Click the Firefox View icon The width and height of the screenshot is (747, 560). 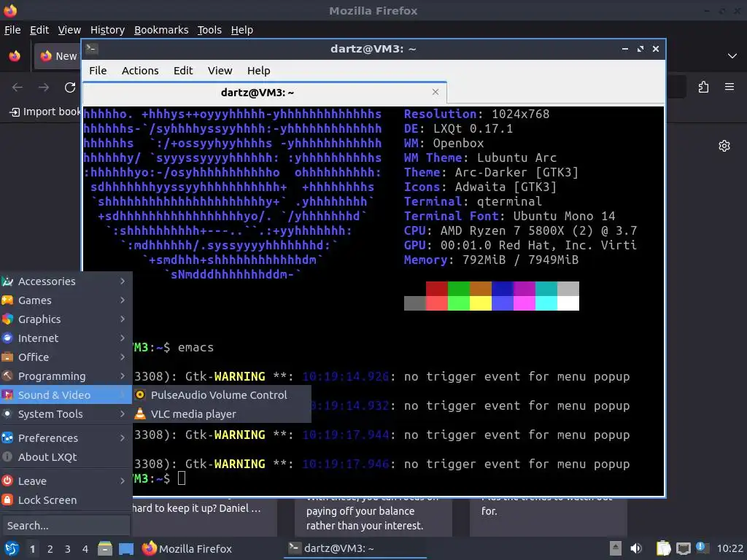15,56
